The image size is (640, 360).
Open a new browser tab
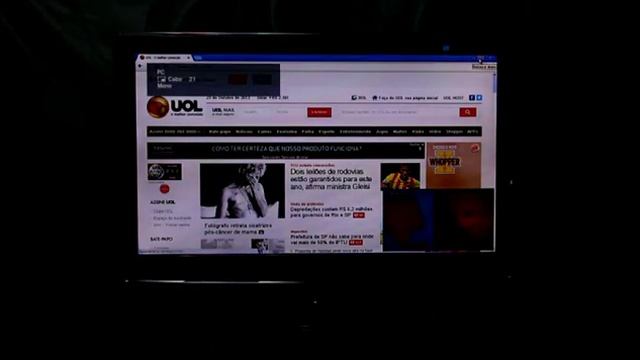(198, 58)
